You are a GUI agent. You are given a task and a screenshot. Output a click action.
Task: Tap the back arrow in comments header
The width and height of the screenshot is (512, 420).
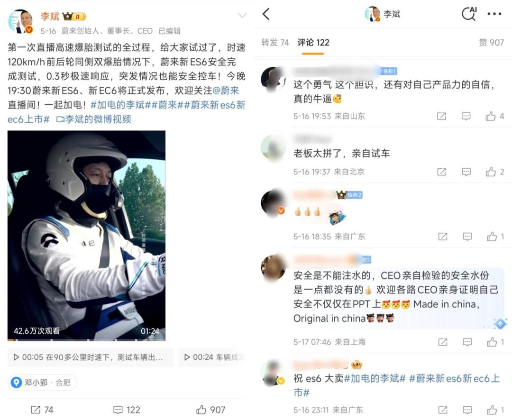[x=266, y=14]
